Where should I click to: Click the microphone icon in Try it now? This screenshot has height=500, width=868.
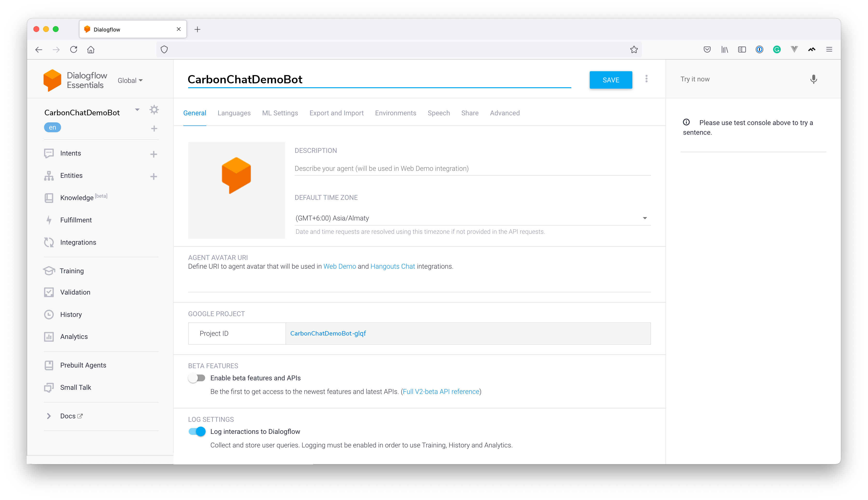[x=813, y=79]
